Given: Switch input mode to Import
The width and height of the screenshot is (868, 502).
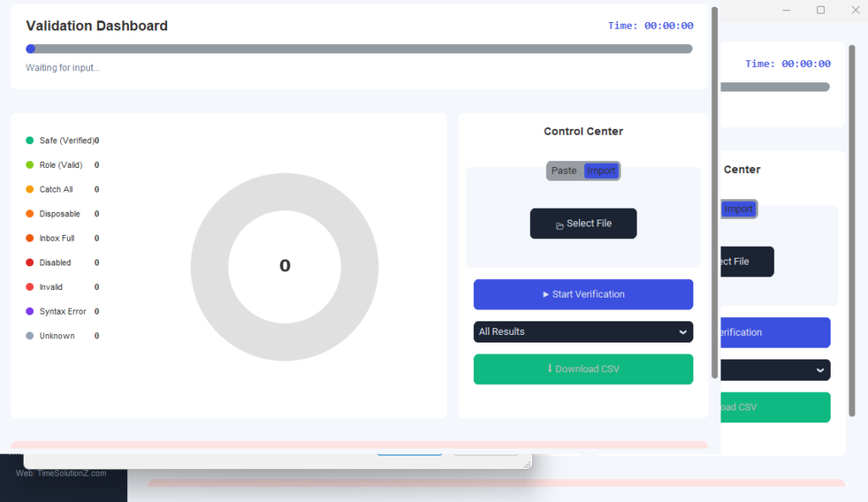Looking at the screenshot, I should click(602, 171).
